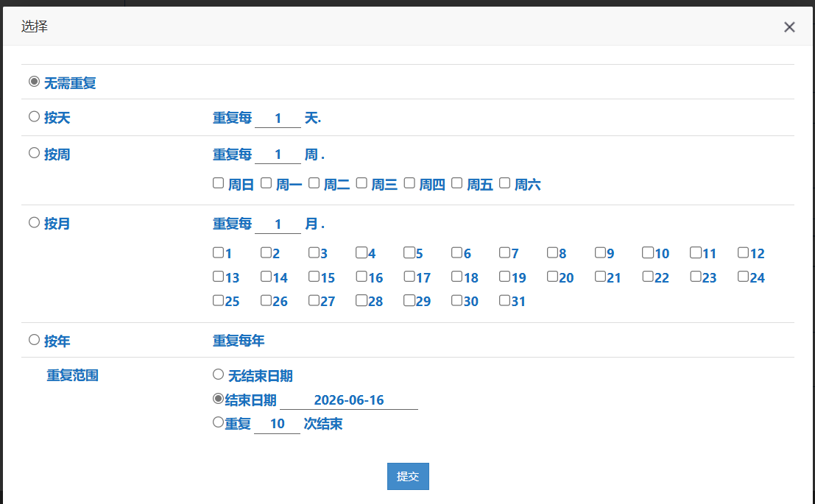The width and height of the screenshot is (815, 504).
Task: Click the 次结束 text
Action: [323, 424]
